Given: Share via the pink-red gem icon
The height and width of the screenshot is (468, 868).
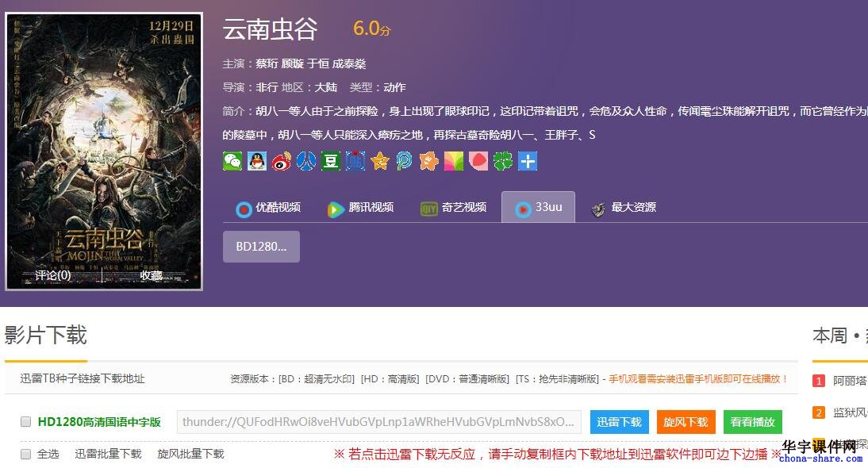Looking at the screenshot, I should coord(478,161).
